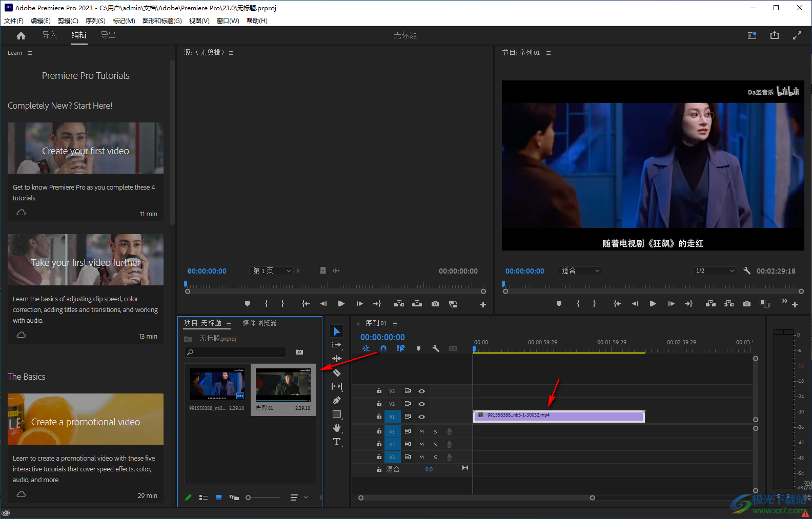Viewport: 812px width, 519px height.
Task: Open the Program monitor panel menu
Action: click(549, 53)
